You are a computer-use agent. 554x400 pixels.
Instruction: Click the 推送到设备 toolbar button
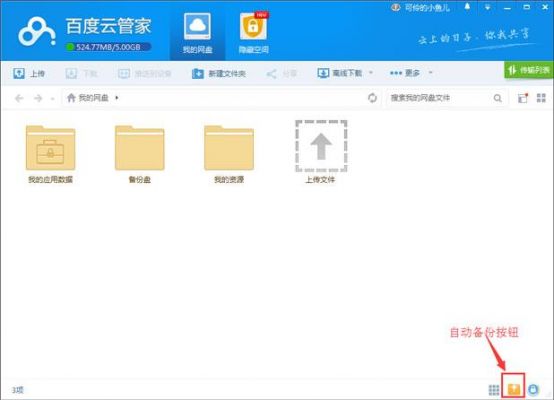point(145,73)
